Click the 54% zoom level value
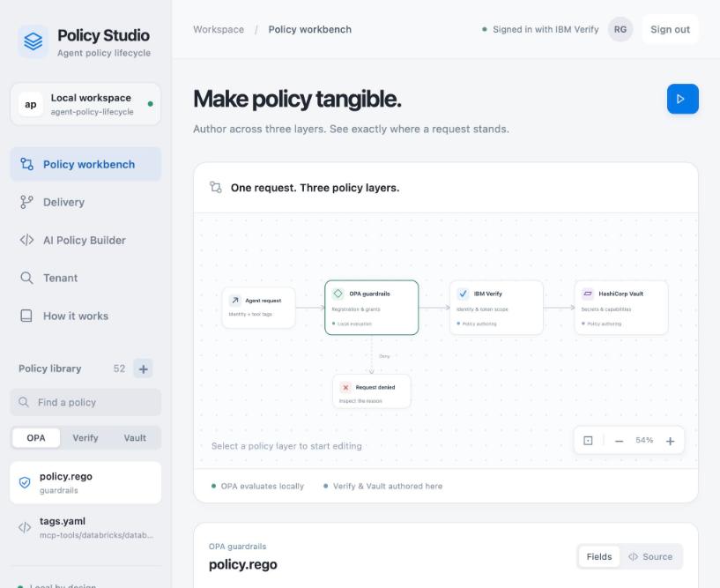Image resolution: width=720 pixels, height=588 pixels. point(644,440)
